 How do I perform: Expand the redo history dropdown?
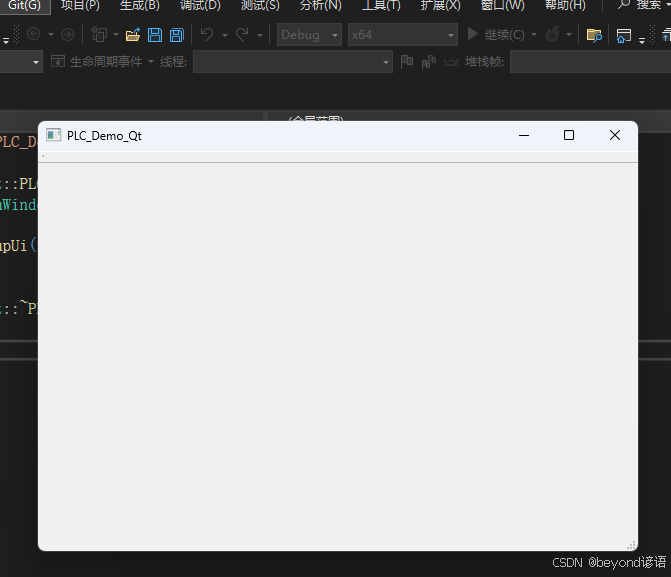click(x=260, y=35)
